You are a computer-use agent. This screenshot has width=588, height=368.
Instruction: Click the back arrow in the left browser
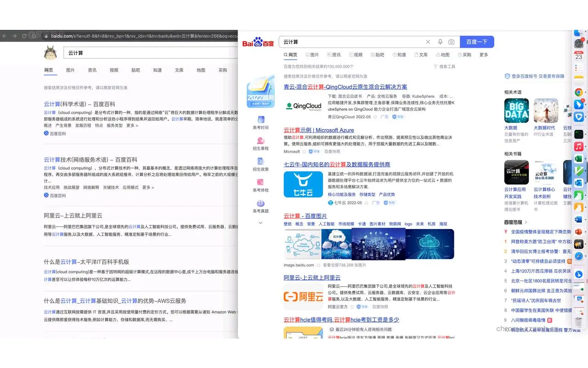coord(4,36)
